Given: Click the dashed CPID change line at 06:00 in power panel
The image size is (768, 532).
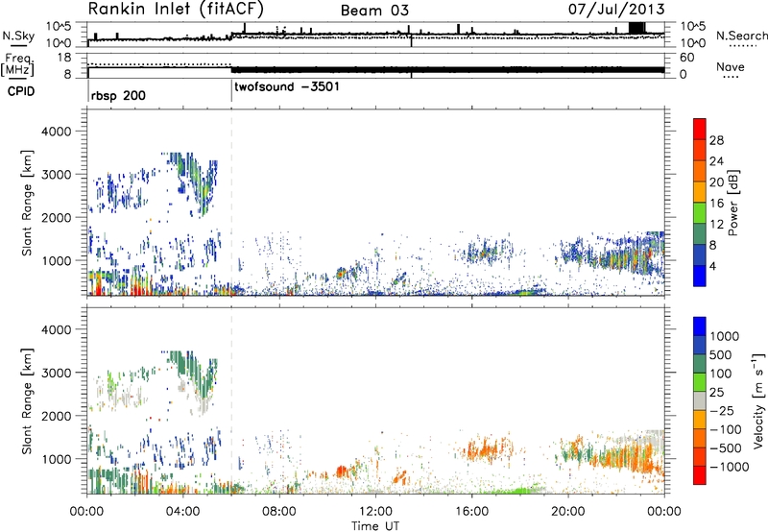Looking at the screenshot, I should click(x=231, y=203).
